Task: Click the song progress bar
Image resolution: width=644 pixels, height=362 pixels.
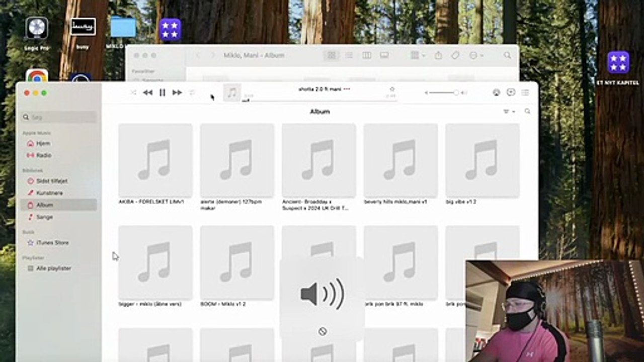Action: 319,101
